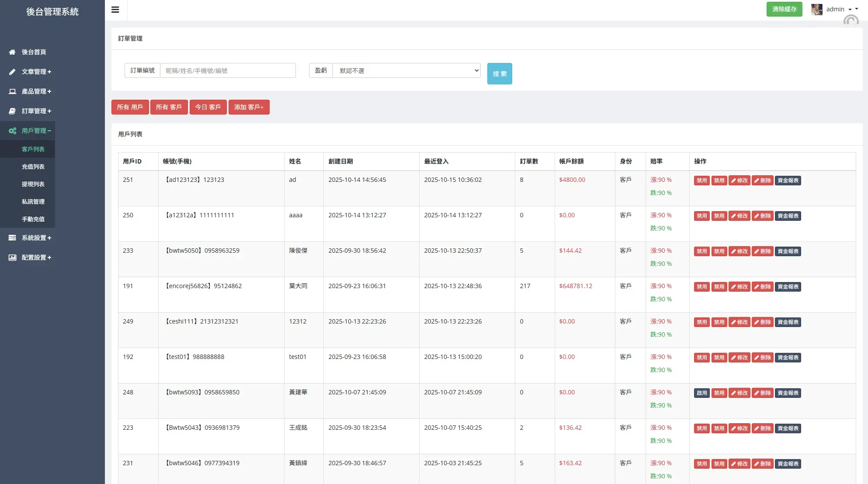Click 修改 pencil button for user 233
This screenshot has height=484, width=868.
point(739,251)
